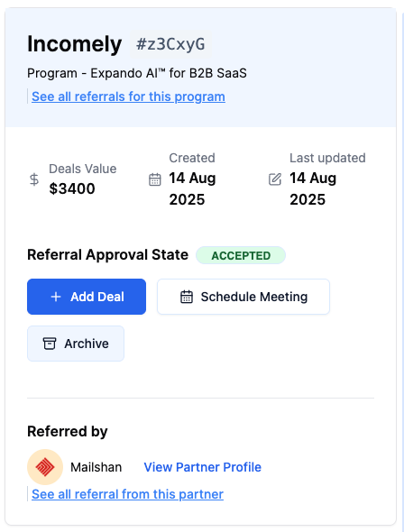404x532 pixels.
Task: Click the Mailshan partner logo avatar
Action: (x=45, y=467)
